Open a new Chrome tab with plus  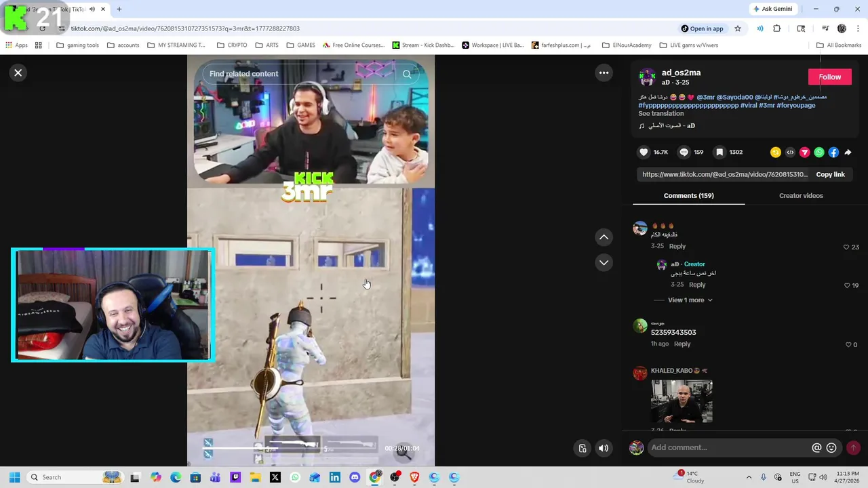tap(119, 9)
